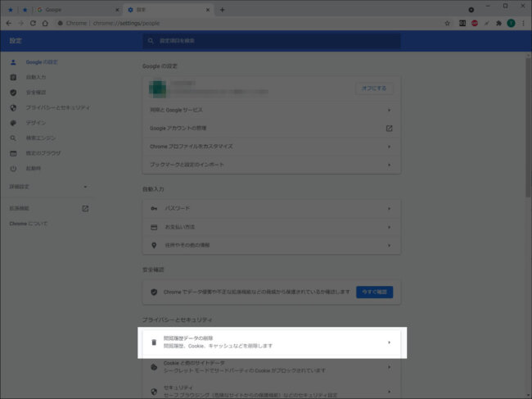Open Cookie と他のサイトデータ row

pos(272,367)
